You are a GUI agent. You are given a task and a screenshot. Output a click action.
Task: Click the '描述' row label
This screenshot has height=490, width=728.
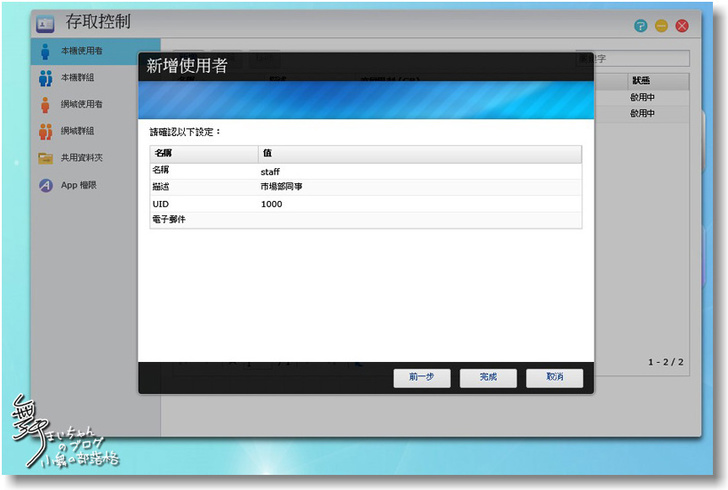click(x=161, y=187)
